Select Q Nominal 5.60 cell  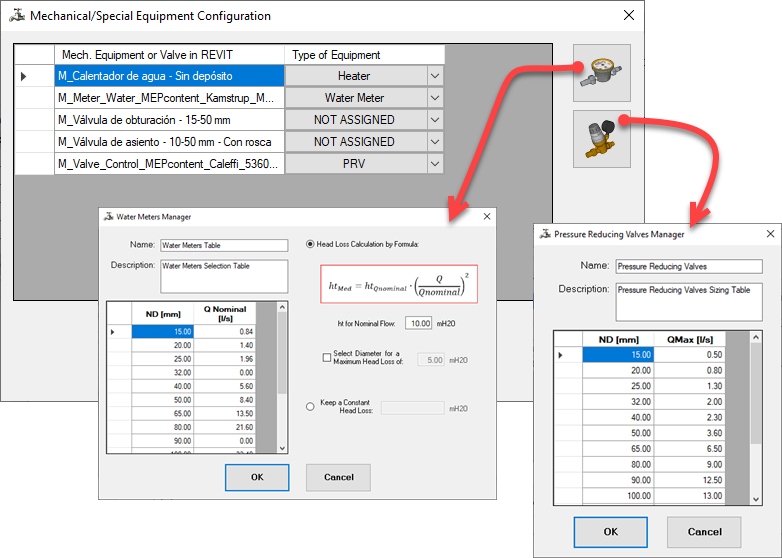click(x=225, y=386)
